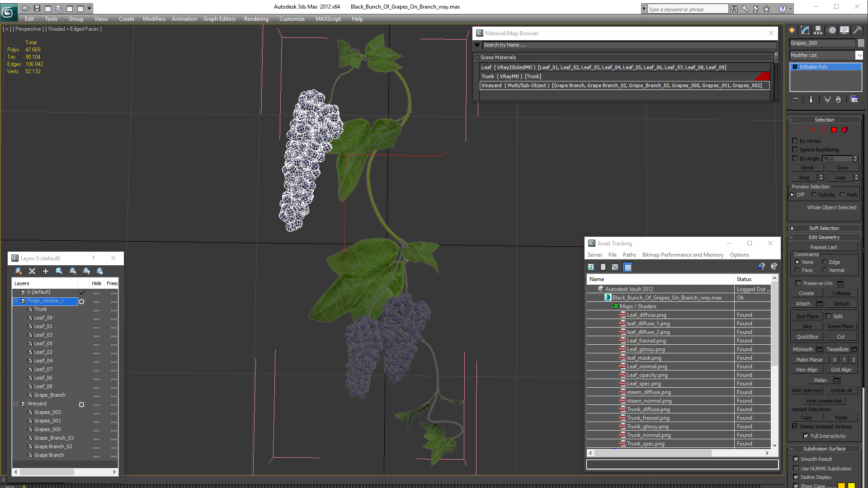The image size is (868, 488).
Task: Delete highlighted layer with X icon
Action: point(32,271)
